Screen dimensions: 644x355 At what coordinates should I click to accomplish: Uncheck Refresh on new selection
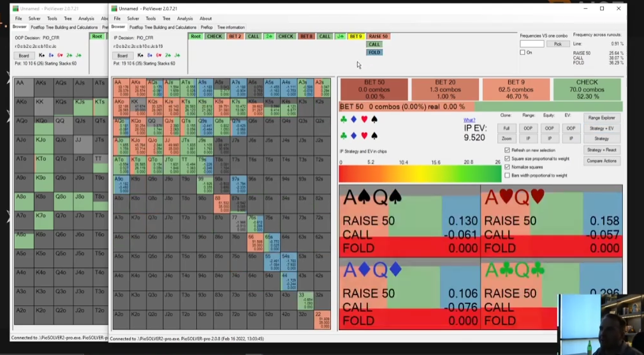[x=508, y=150]
